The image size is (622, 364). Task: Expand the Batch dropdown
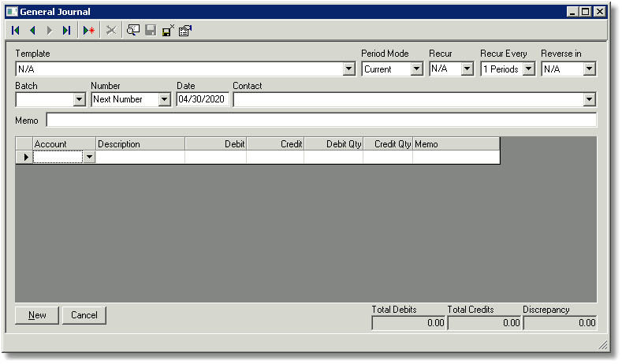pos(80,99)
